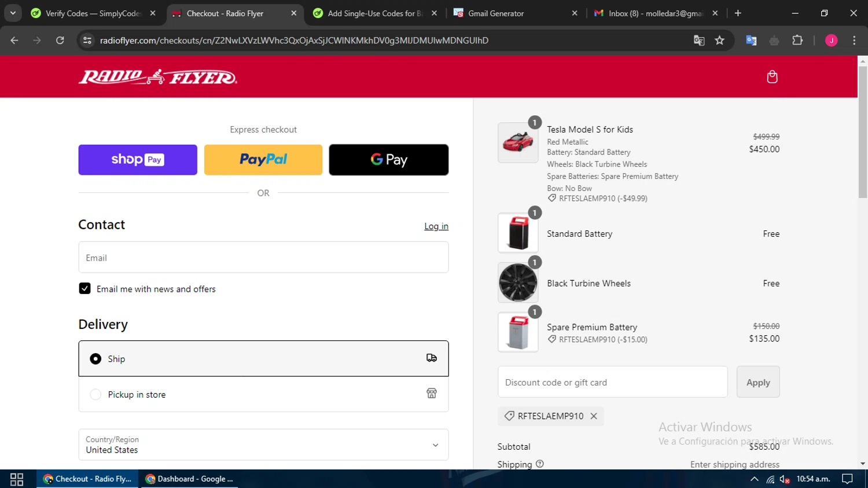Click the Apply discount button
This screenshot has height=488, width=868.
tap(758, 382)
